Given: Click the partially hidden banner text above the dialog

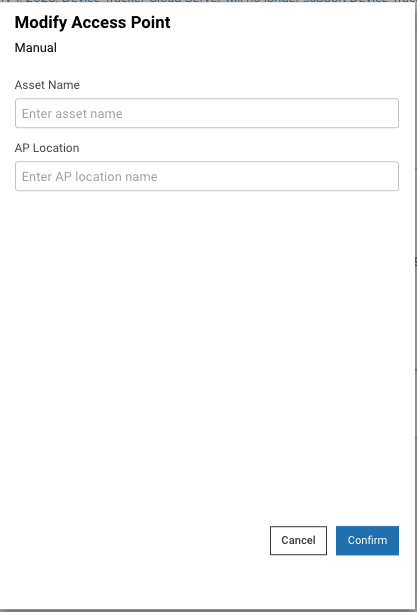Looking at the screenshot, I should pos(208,1).
